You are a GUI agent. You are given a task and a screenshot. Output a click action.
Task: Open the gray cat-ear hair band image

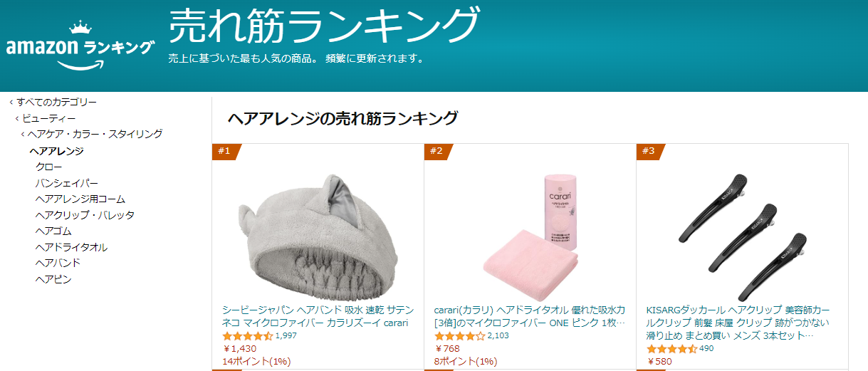[x=318, y=233]
